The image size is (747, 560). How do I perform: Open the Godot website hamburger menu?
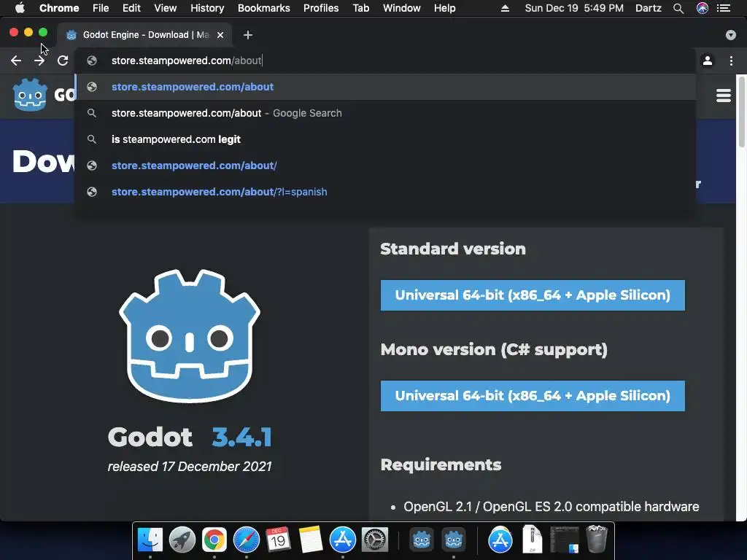coord(723,96)
